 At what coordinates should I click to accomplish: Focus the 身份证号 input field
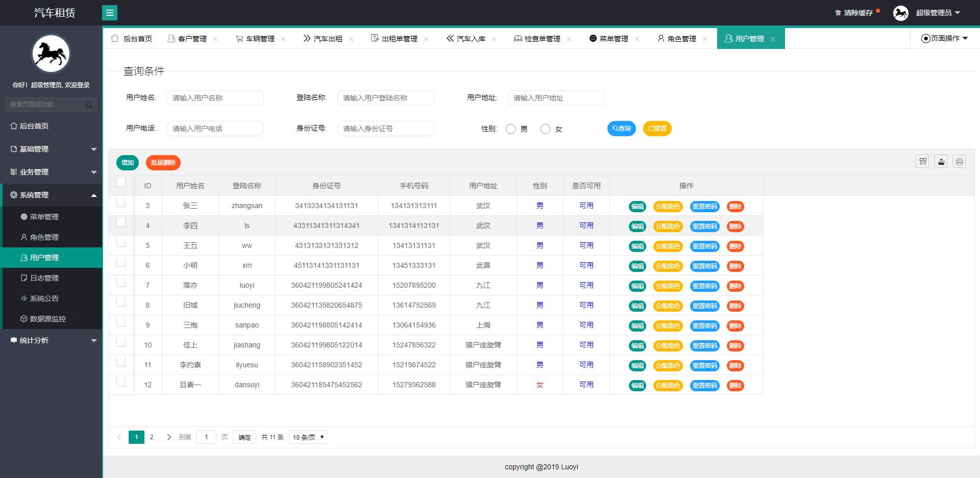click(386, 129)
